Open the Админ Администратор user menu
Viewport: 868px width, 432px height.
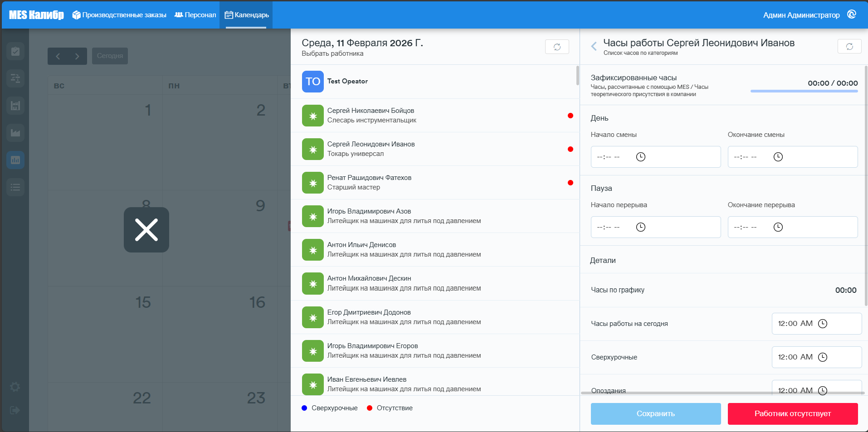pos(801,15)
